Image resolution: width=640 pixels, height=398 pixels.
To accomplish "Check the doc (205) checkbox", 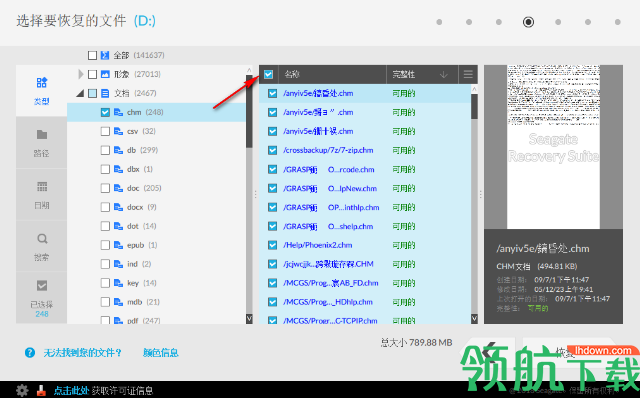I will (105, 188).
